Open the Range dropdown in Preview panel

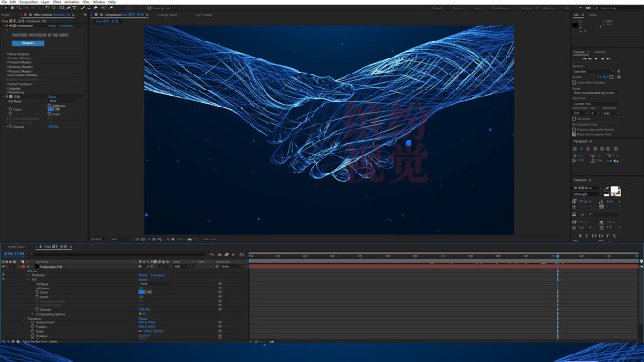point(596,93)
